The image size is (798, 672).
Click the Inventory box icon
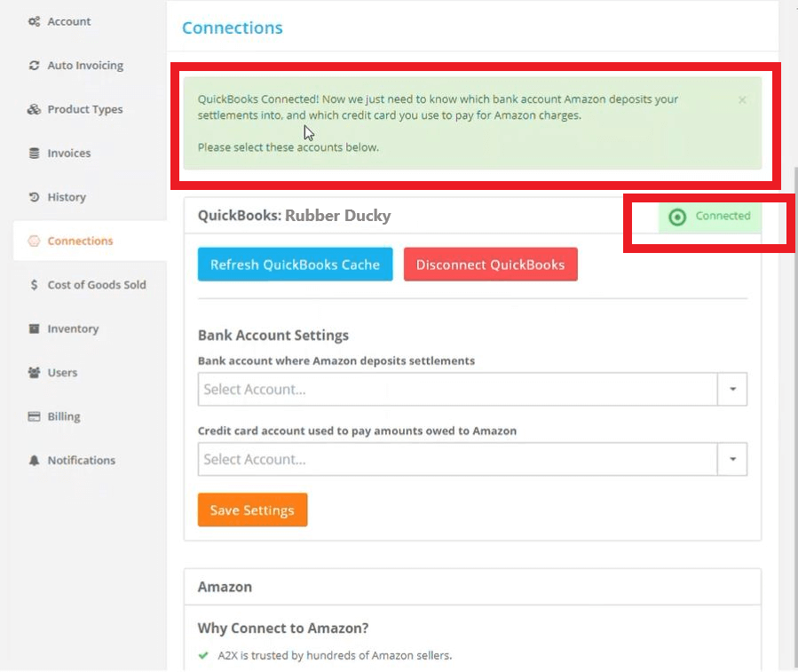[x=34, y=328]
